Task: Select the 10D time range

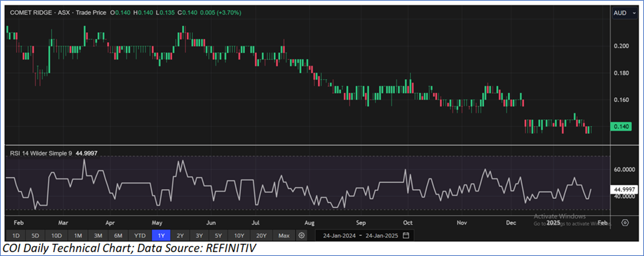Action: [x=56, y=235]
